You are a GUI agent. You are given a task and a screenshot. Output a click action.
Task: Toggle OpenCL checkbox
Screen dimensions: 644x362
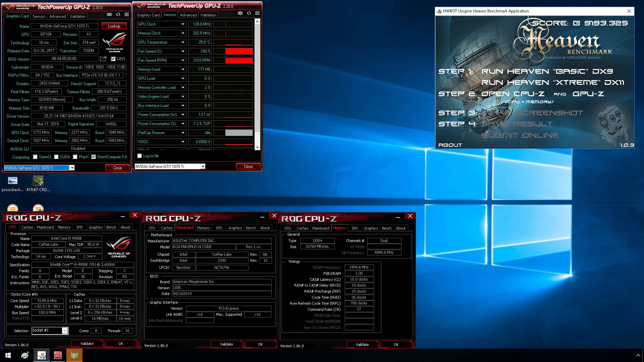[x=35, y=157]
